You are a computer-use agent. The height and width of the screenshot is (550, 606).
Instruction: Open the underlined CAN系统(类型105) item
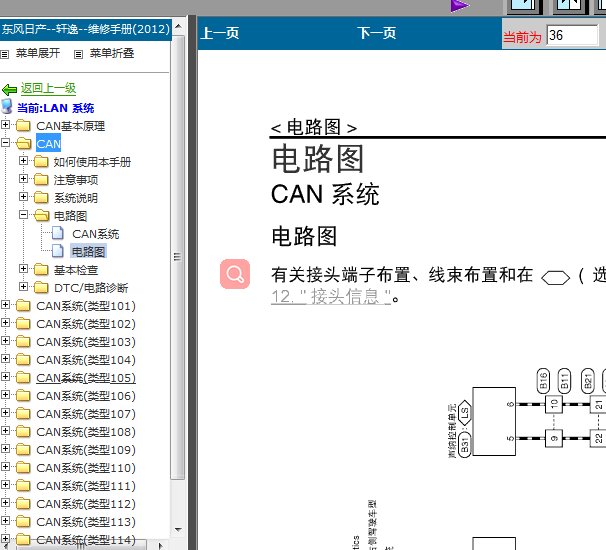86,378
